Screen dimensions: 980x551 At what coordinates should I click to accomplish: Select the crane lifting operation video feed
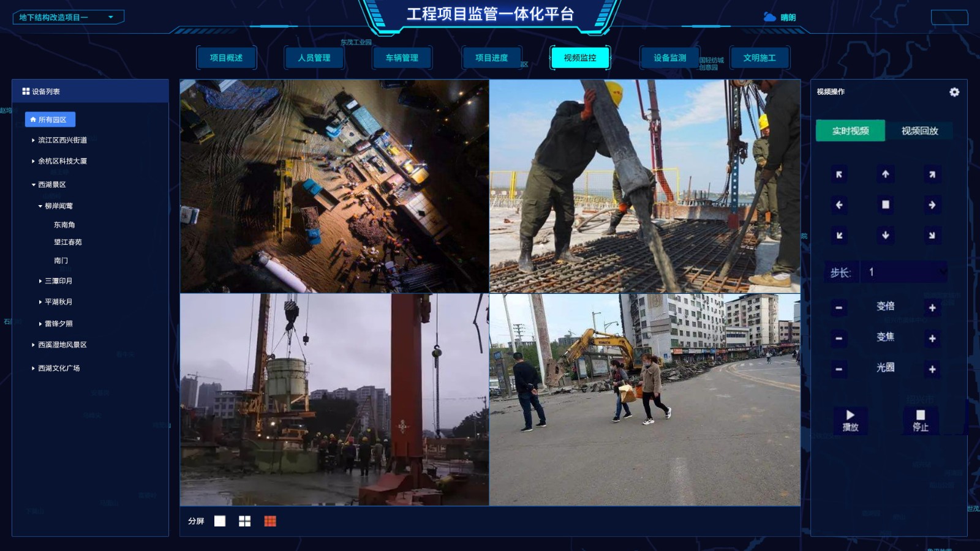[334, 400]
